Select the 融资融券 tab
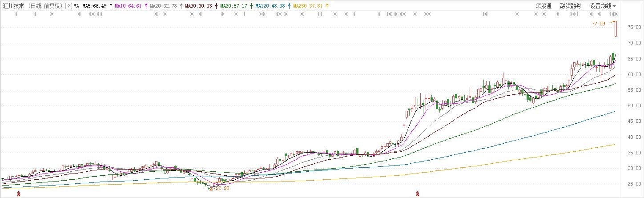Screen dimensions: 644x198 coord(571,6)
